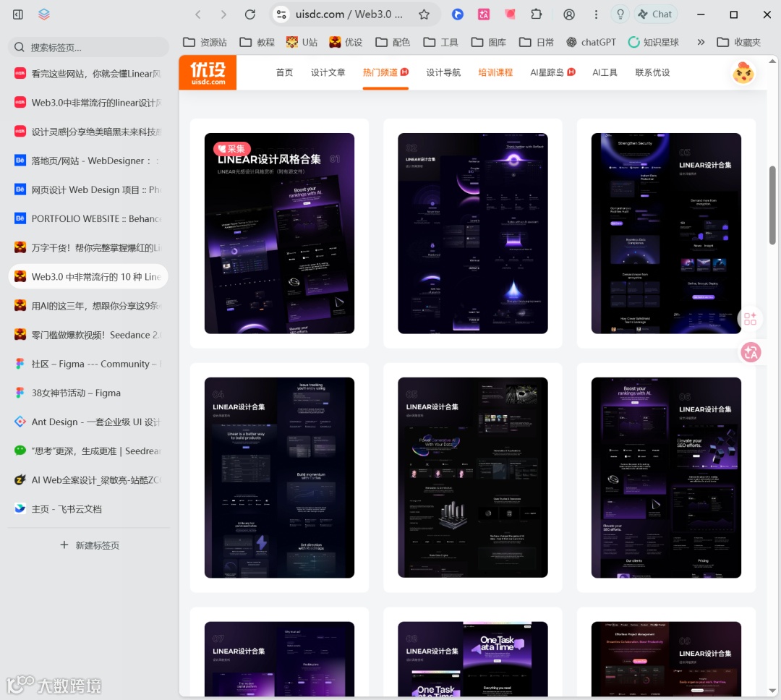The width and height of the screenshot is (781, 700).
Task: Switch to Ant Design tab
Action: click(89, 422)
